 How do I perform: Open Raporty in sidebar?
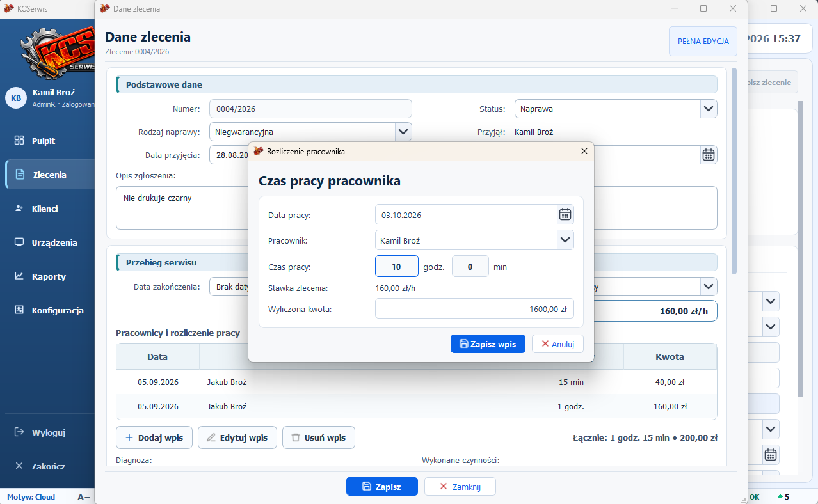[x=49, y=276]
